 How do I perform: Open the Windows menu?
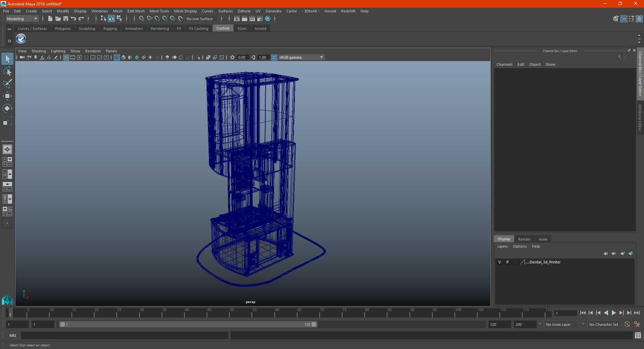100,11
